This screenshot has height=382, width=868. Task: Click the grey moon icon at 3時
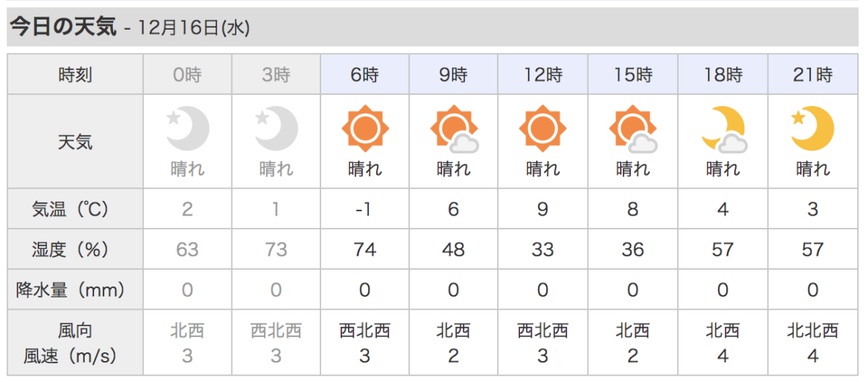276,129
